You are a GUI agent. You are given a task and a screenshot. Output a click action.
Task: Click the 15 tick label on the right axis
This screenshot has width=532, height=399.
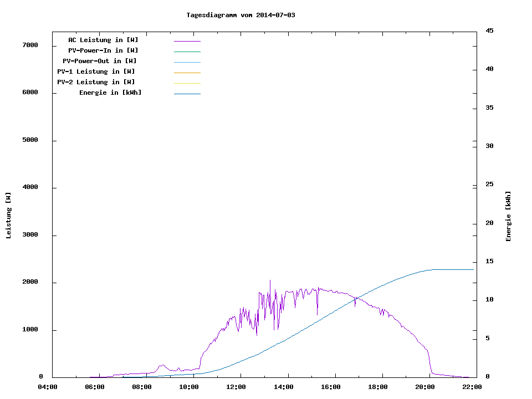490,262
